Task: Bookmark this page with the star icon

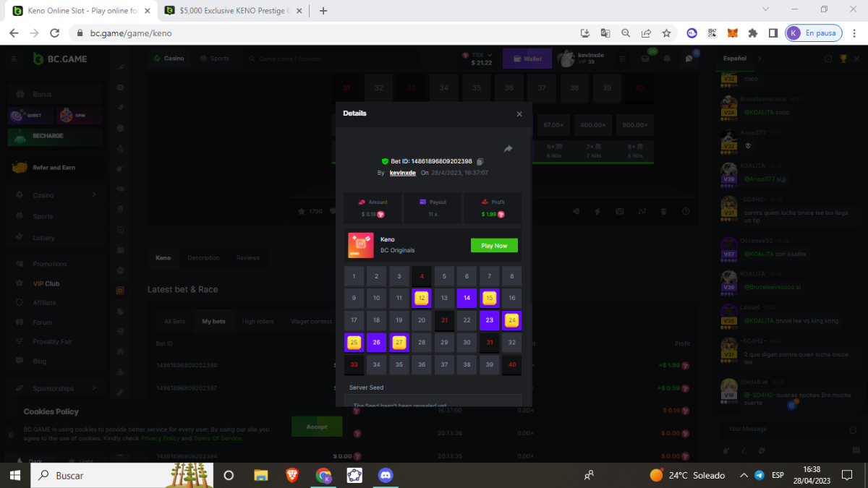Action: (x=666, y=33)
